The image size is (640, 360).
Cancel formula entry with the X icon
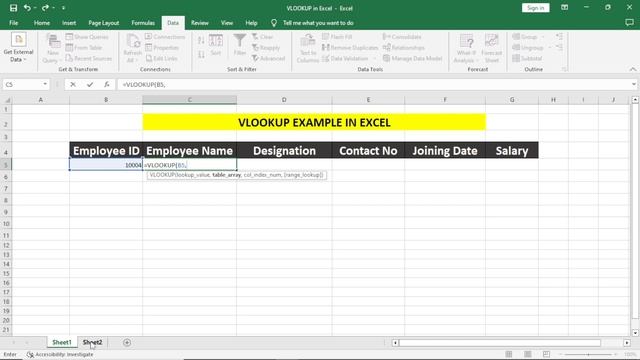[x=73, y=84]
